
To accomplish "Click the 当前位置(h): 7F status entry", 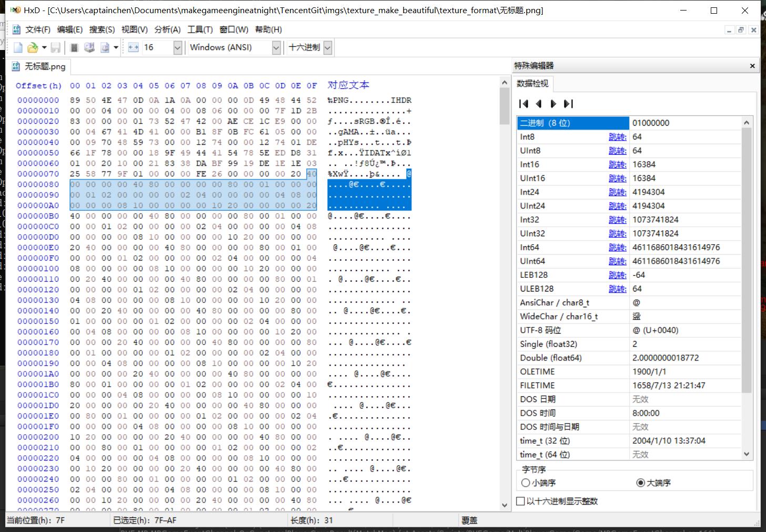I will 36,520.
